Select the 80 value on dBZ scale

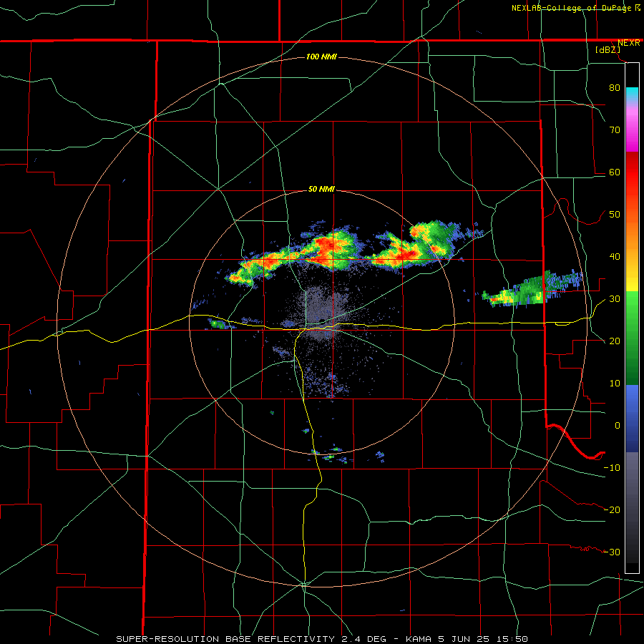[615, 88]
